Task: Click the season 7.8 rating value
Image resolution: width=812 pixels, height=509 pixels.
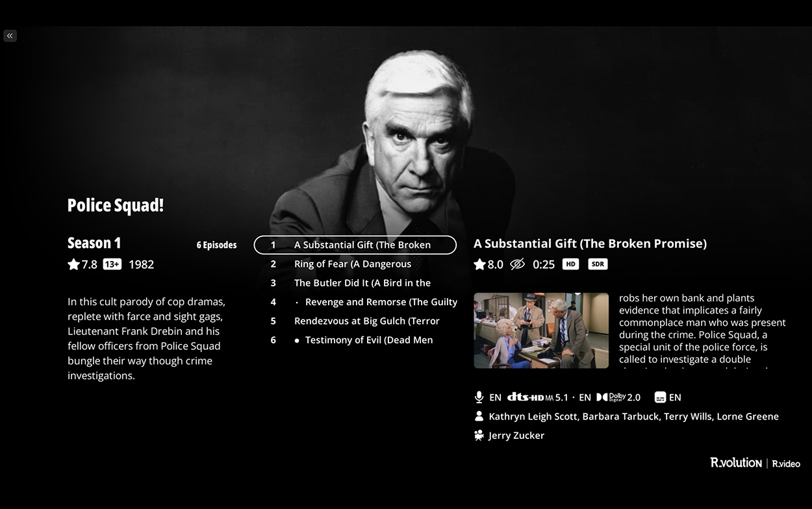Action: click(89, 264)
